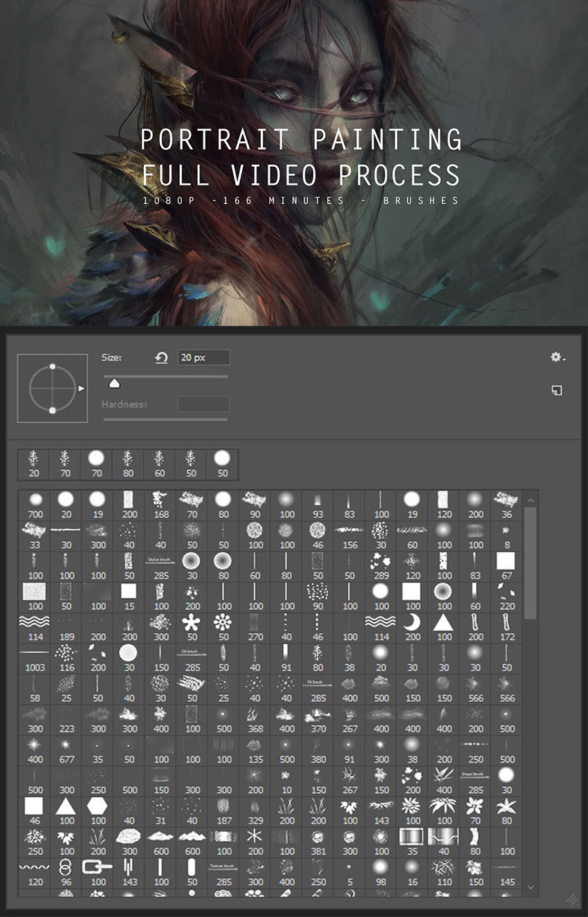
Task: Select the wavy line brush labeled 120
Action: [35, 873]
